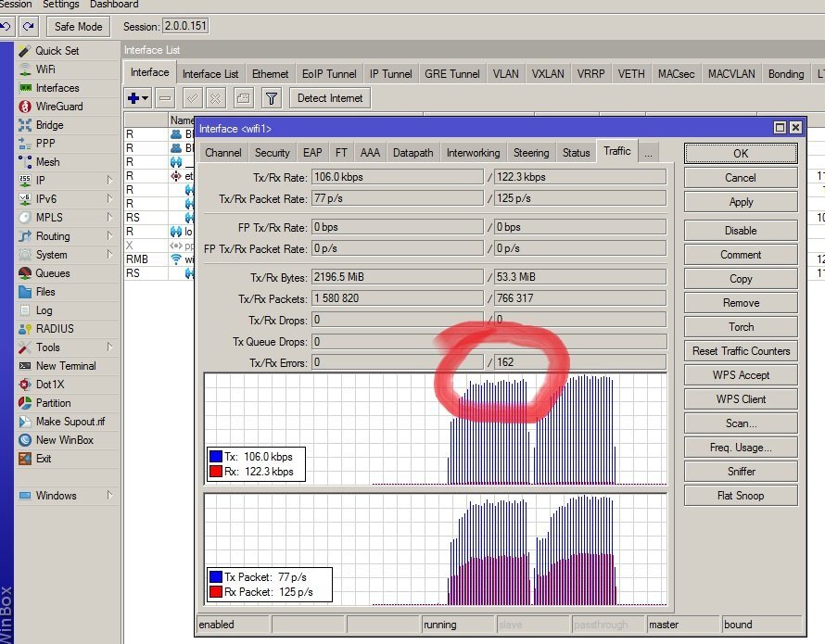Screen dimensions: 825x644
Task: Click the redo arrow icon
Action: (x=29, y=26)
